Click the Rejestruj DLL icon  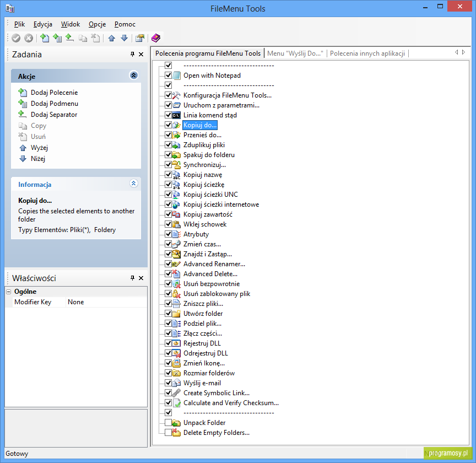176,343
